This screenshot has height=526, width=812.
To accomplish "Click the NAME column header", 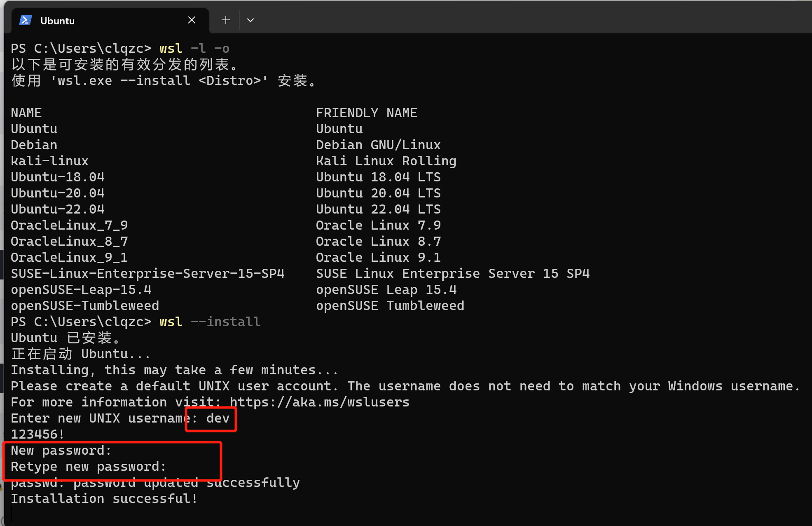I will (26, 113).
